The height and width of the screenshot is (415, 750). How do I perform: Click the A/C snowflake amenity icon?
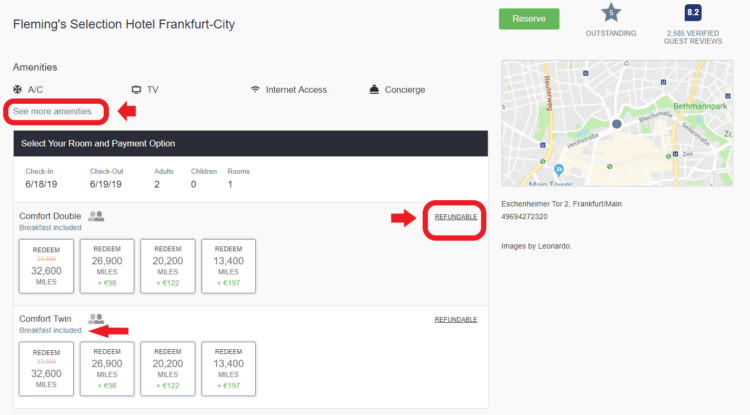18,89
